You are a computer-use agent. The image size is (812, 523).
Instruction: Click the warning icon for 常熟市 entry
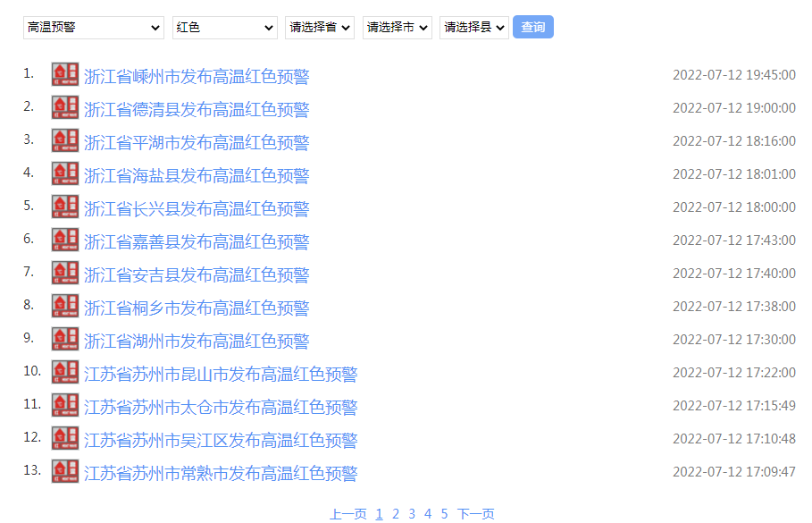coord(65,472)
